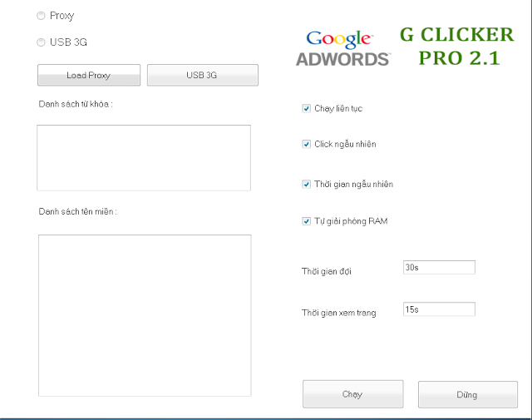Click the Load Proxy button
The height and width of the screenshot is (420, 532).
pos(89,75)
